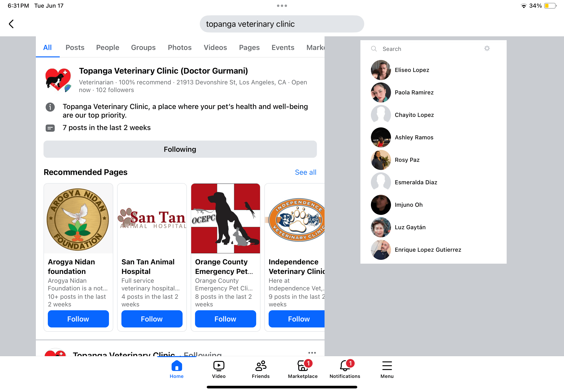Image resolution: width=564 pixels, height=392 pixels.
Task: Open Ashley Ramos contact name
Action: click(x=414, y=137)
